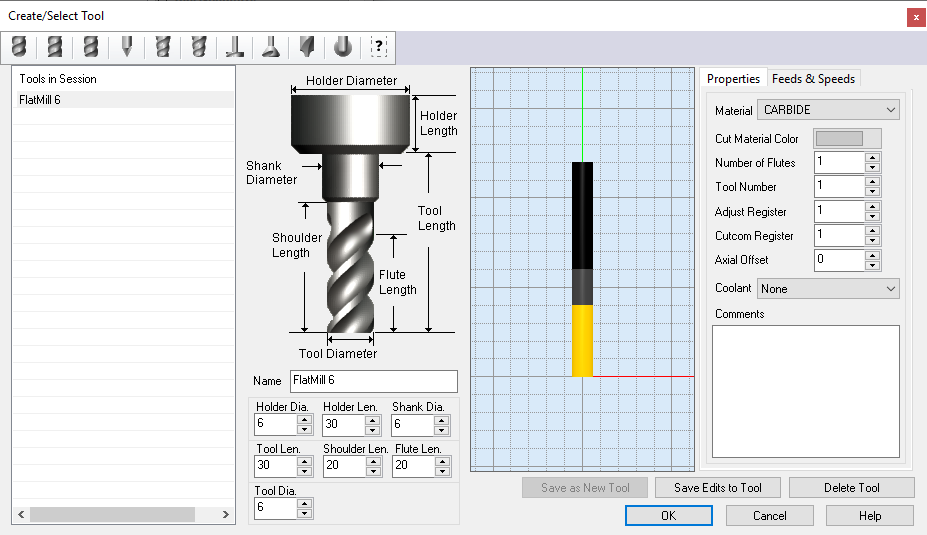Select the Face Mill tool icon

click(x=235, y=47)
